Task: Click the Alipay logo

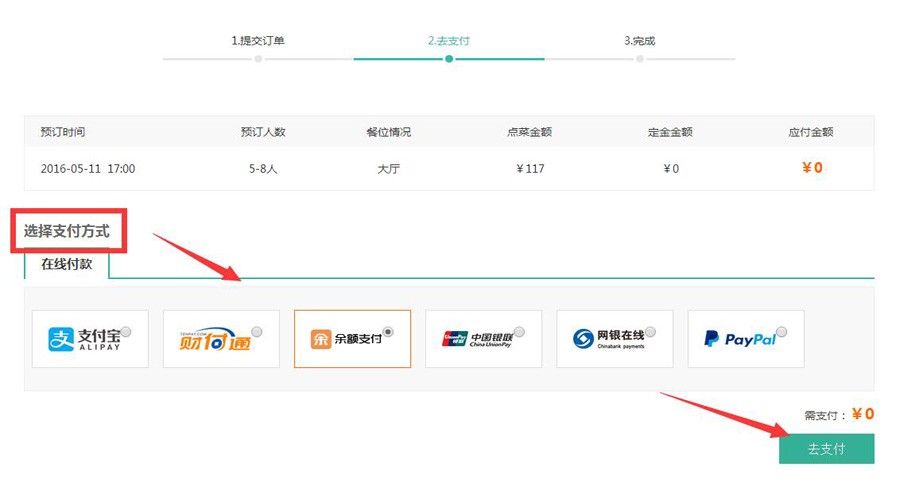Action: 84,339
